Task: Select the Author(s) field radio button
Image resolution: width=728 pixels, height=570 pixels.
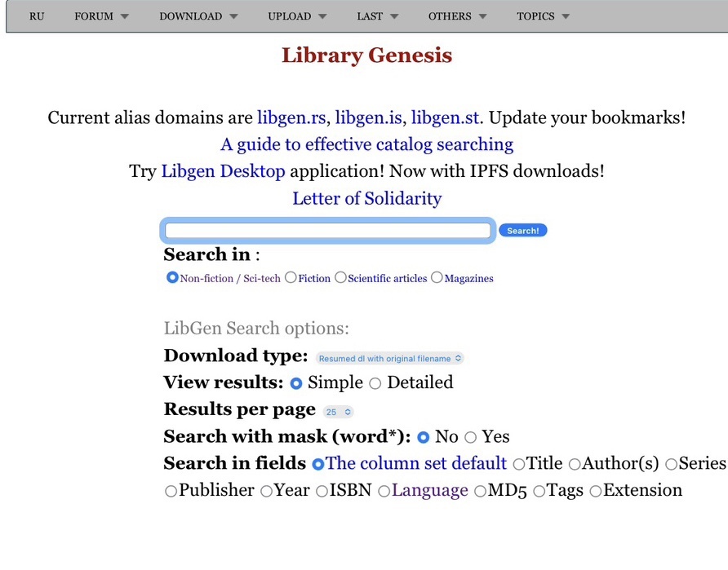Action: pos(575,464)
